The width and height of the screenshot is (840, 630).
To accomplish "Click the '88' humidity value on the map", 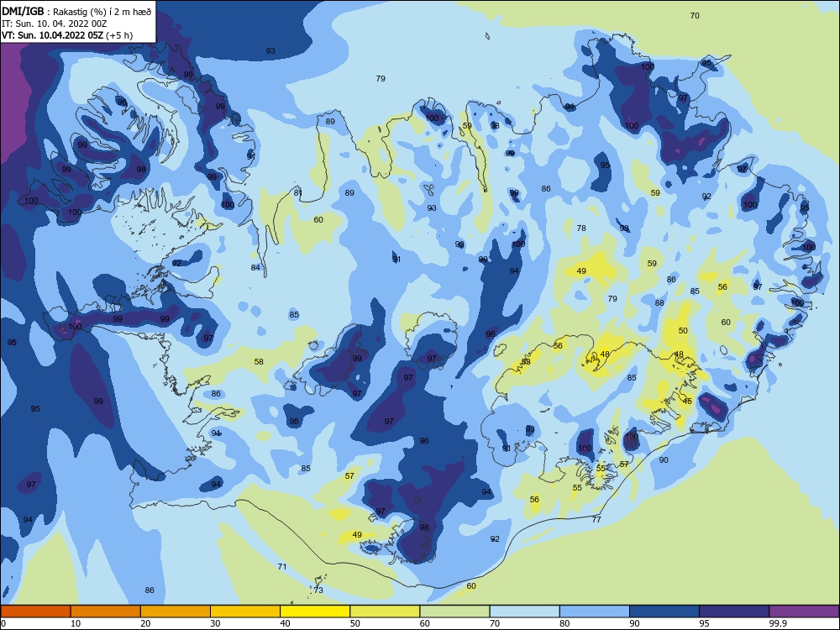I will (x=659, y=302).
